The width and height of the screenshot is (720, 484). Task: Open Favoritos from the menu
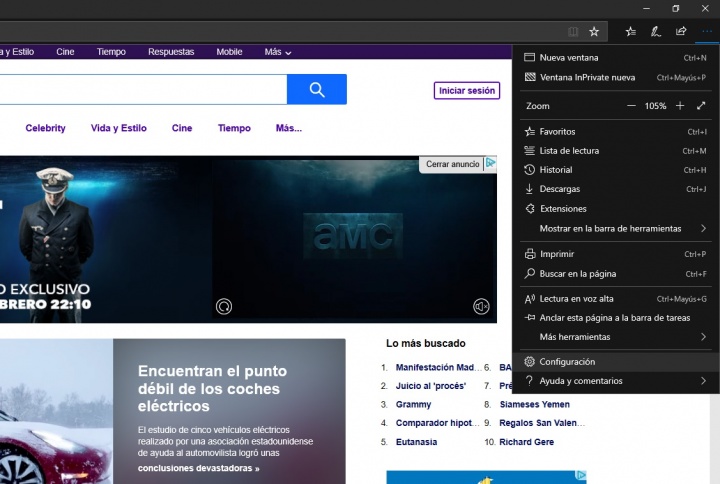[x=615, y=132]
